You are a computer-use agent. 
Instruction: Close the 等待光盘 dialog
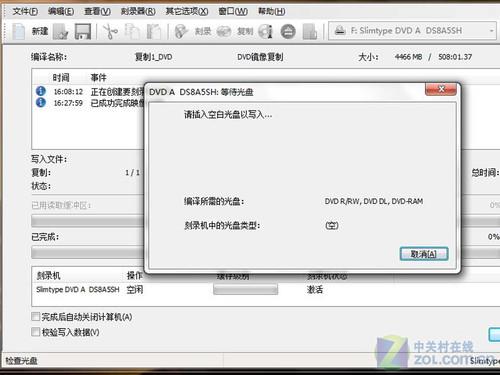(x=441, y=89)
